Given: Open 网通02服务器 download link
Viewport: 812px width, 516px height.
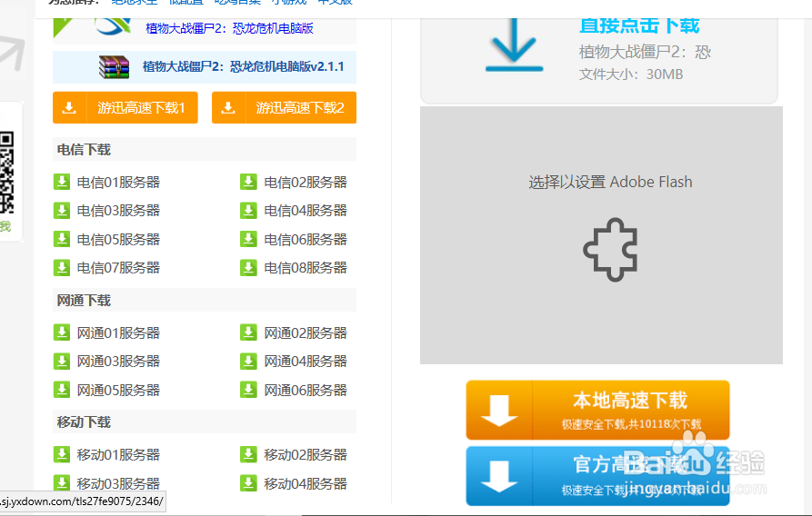Looking at the screenshot, I should [x=306, y=332].
